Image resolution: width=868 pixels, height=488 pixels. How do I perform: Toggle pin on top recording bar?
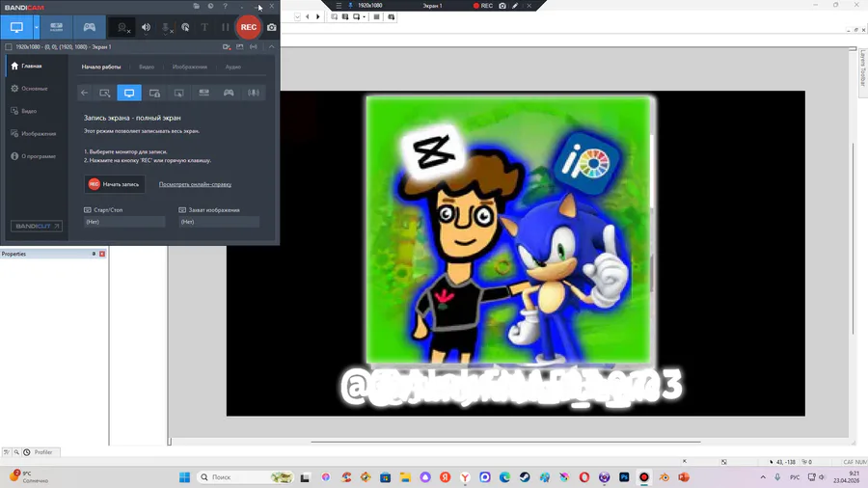(x=350, y=6)
